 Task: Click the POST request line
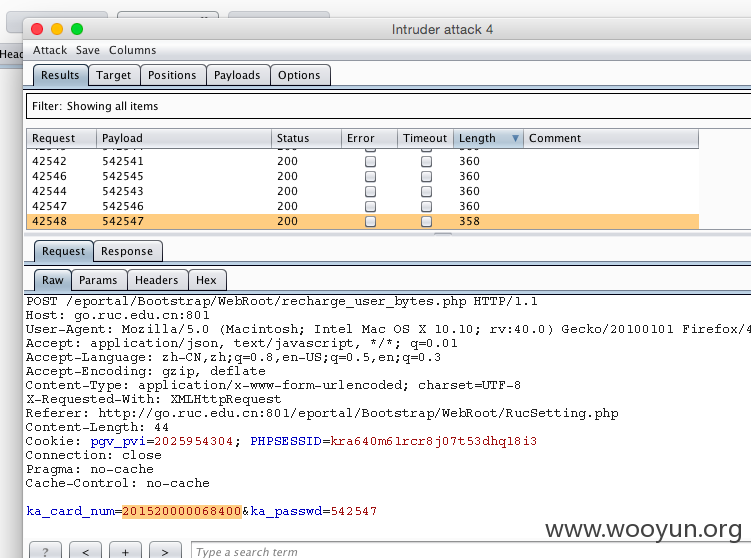coord(282,302)
